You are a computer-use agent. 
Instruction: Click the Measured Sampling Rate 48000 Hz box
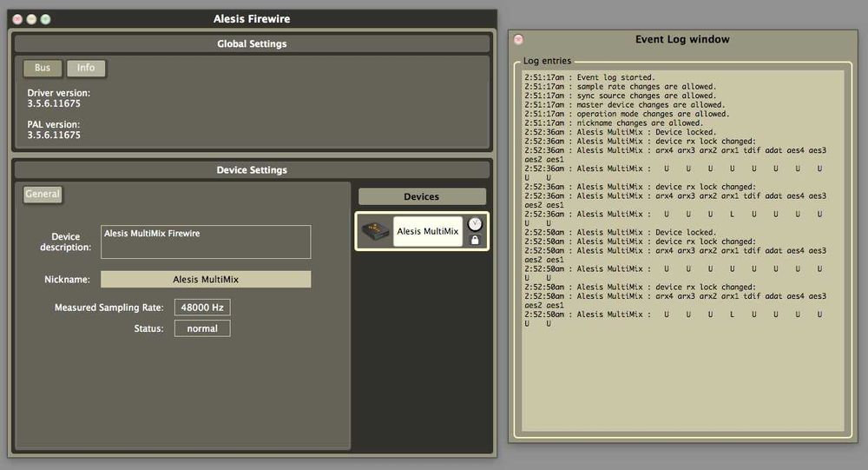click(202, 307)
